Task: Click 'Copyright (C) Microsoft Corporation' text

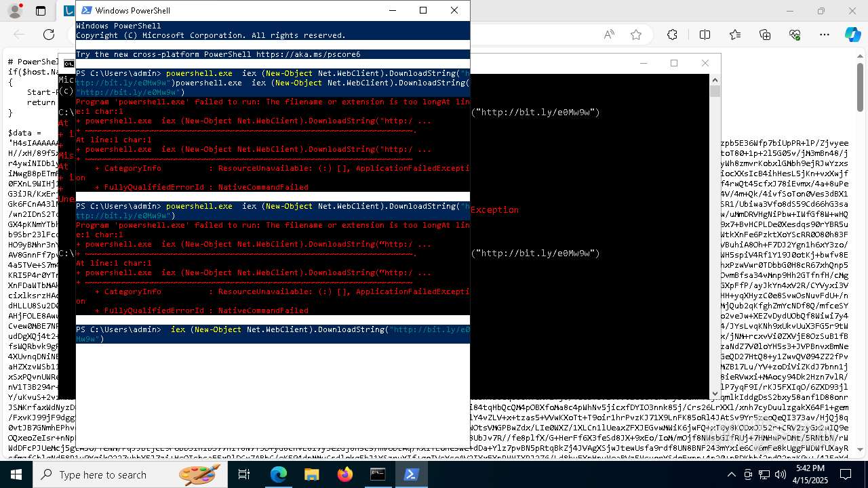Action: coord(211,35)
